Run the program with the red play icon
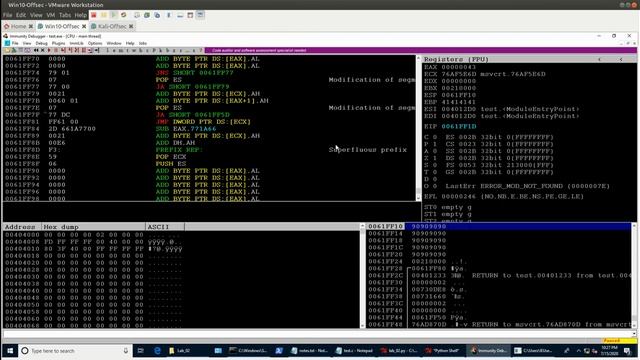The image size is (640, 360). click(49, 50)
